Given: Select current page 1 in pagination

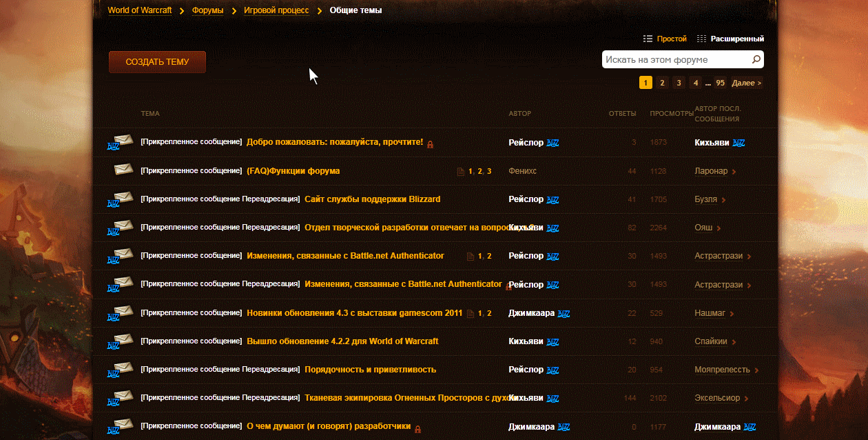Looking at the screenshot, I should (645, 83).
